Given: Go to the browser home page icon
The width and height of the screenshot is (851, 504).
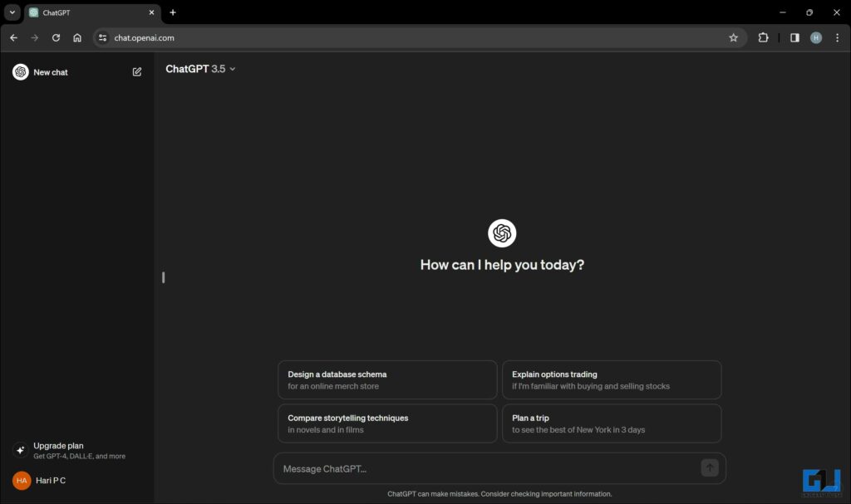Looking at the screenshot, I should (77, 37).
